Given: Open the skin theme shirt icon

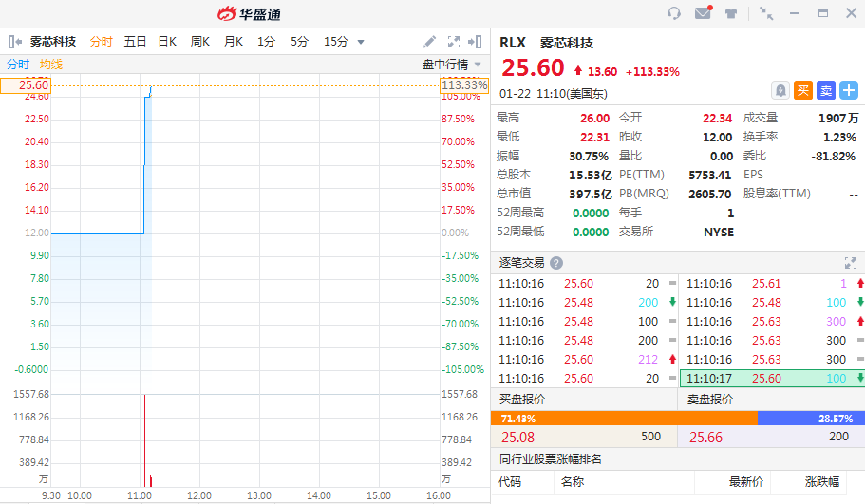Looking at the screenshot, I should pos(731,13).
